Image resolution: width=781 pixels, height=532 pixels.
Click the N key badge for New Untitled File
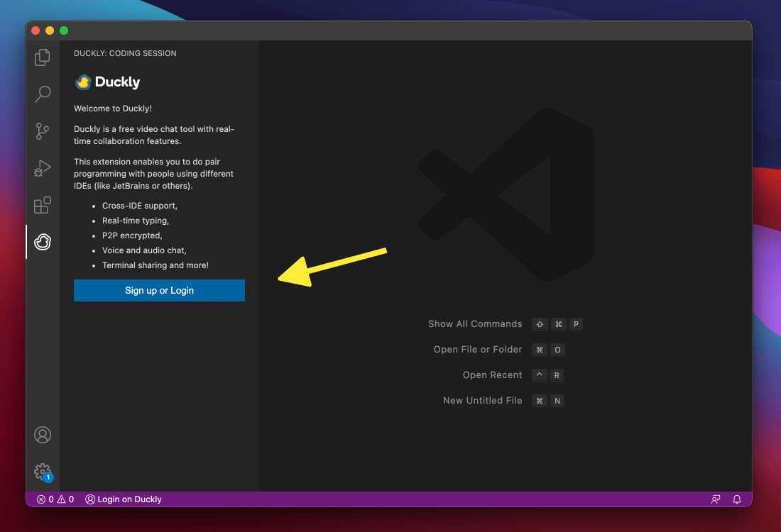click(x=557, y=401)
